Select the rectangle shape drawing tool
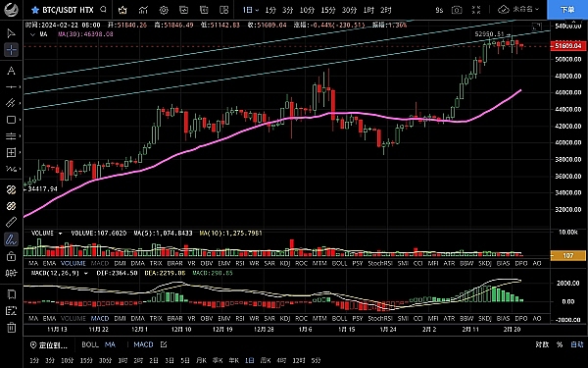This screenshot has width=588, height=368. tap(11, 120)
